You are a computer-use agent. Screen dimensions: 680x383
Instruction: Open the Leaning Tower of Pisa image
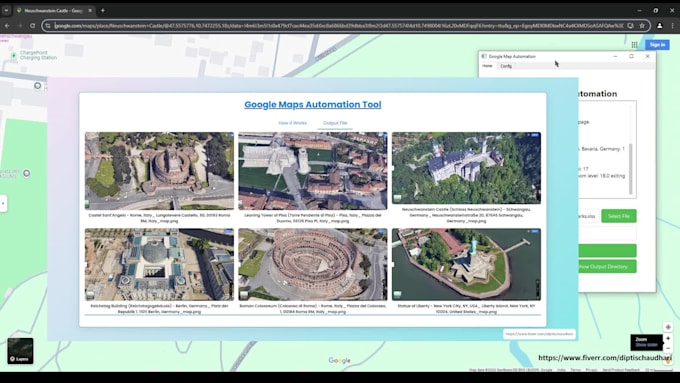(x=313, y=171)
